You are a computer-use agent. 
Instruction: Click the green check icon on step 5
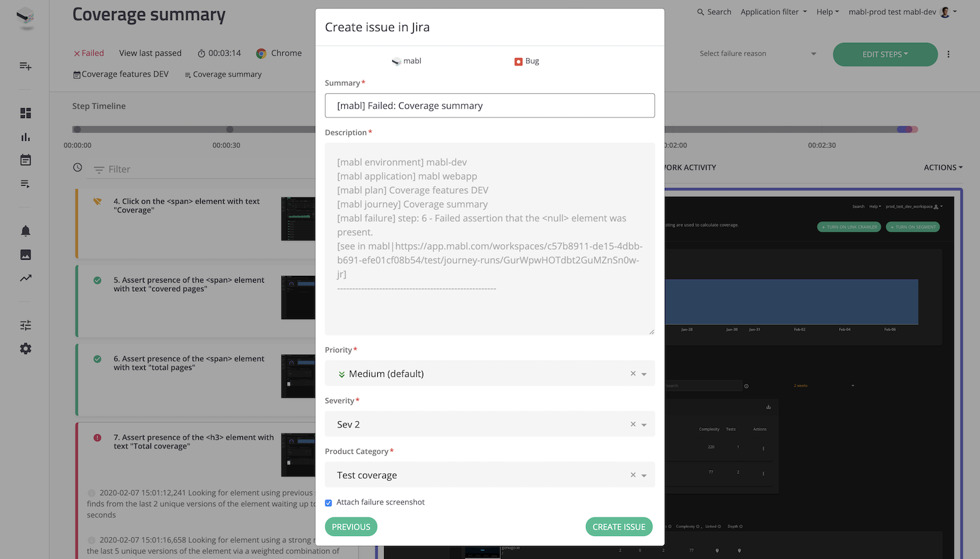pos(98,281)
